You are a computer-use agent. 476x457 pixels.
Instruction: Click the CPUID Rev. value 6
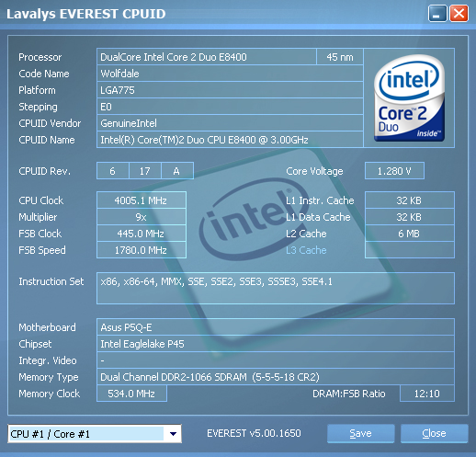click(x=112, y=171)
